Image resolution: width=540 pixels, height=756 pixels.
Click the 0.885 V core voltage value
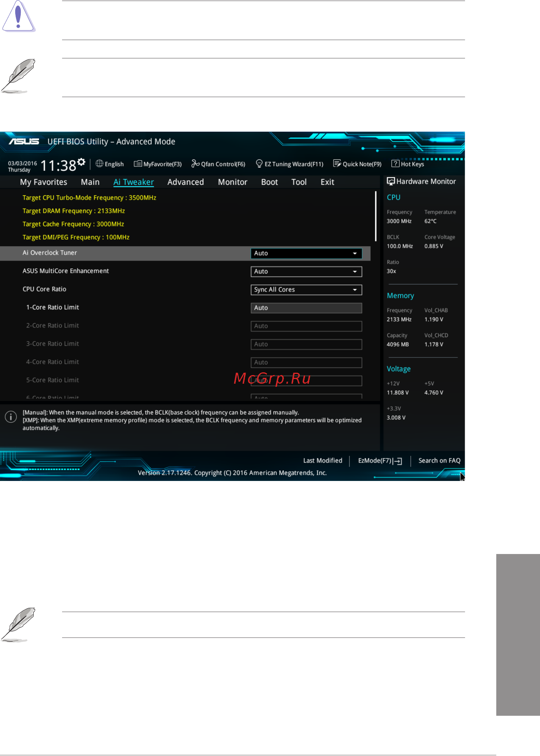pyautogui.click(x=434, y=246)
